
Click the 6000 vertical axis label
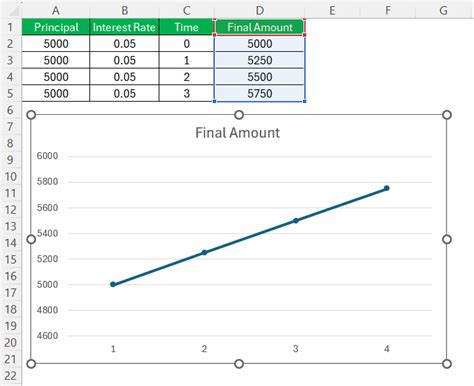point(47,156)
